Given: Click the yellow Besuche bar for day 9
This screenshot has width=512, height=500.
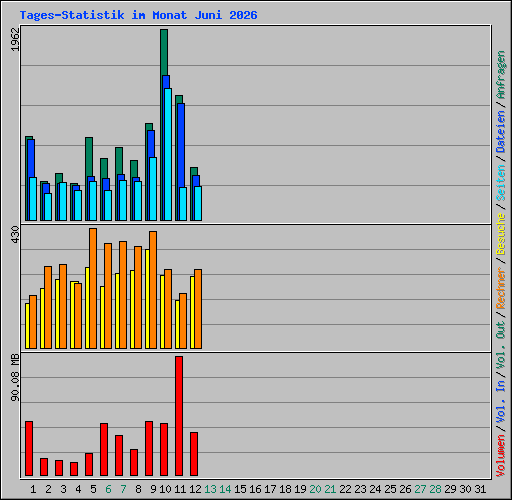Looking at the screenshot, I should (147, 299).
